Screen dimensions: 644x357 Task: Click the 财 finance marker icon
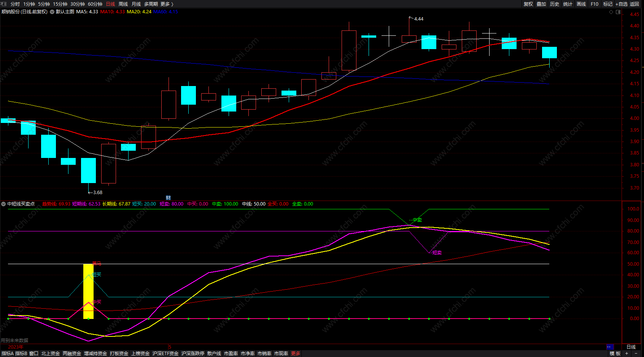pyautogui.click(x=168, y=198)
